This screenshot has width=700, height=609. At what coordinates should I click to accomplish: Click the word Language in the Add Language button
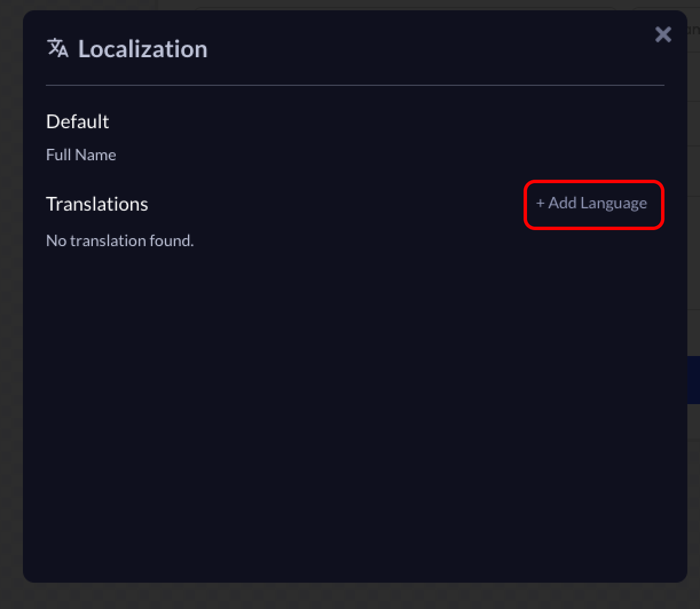coord(614,203)
